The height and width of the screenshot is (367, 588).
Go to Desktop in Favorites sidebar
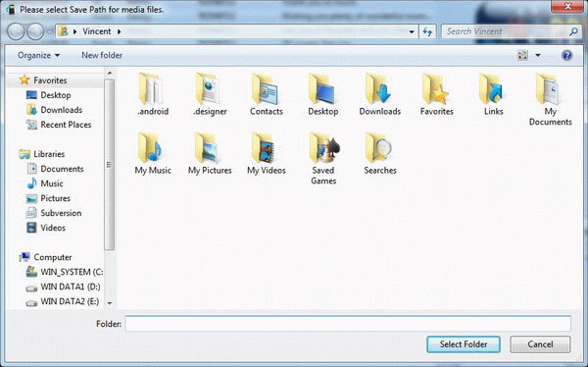(49, 95)
